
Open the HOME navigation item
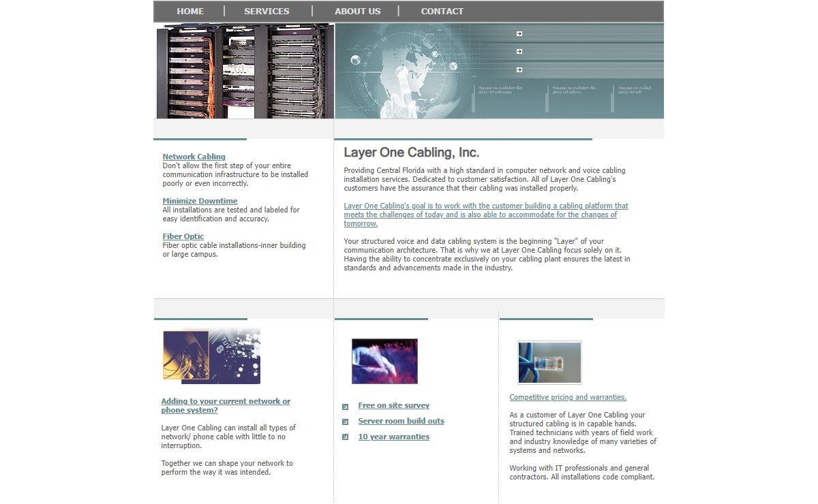tap(190, 11)
